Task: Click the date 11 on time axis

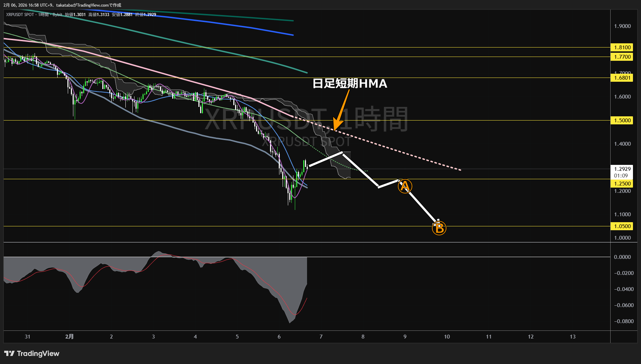Action: pos(489,337)
